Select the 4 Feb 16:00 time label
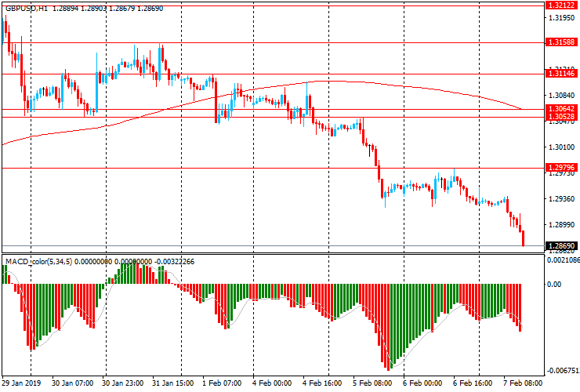The image size is (580, 392). click(320, 383)
